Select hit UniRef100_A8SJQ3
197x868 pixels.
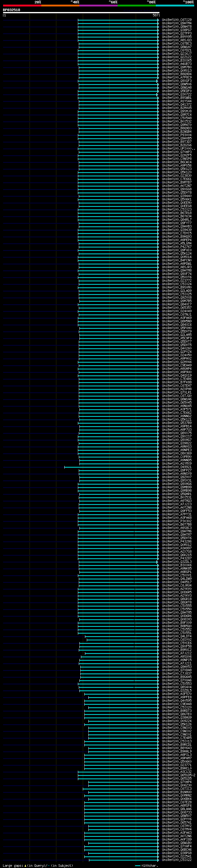176,40
